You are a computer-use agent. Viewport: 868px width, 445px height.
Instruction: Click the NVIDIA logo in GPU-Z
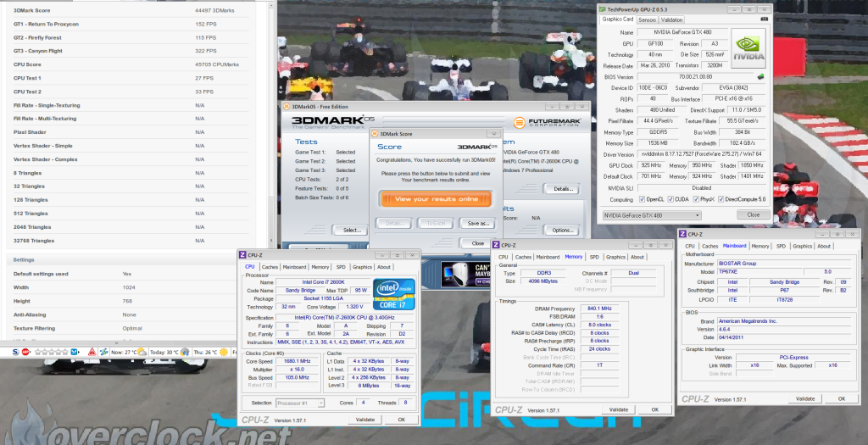748,48
